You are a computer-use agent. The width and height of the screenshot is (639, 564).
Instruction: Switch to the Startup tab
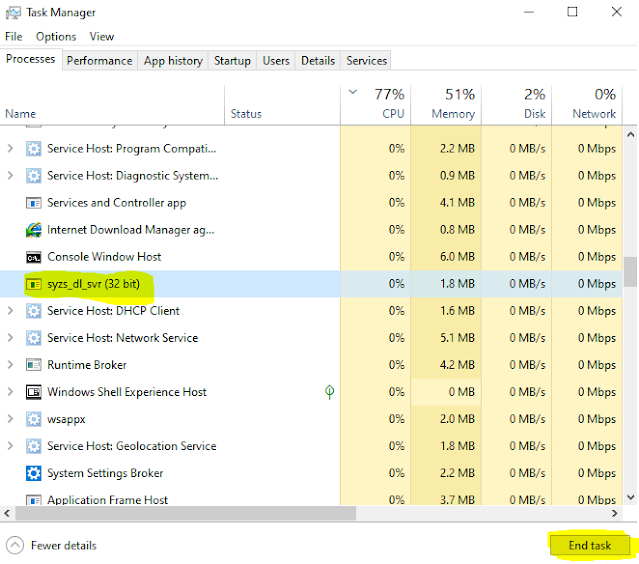point(232,61)
